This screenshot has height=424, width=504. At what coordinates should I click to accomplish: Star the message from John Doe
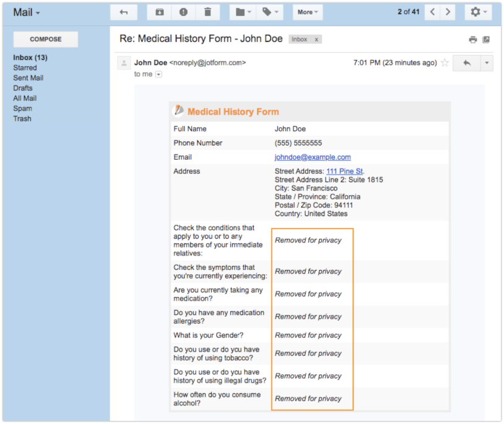pos(444,63)
